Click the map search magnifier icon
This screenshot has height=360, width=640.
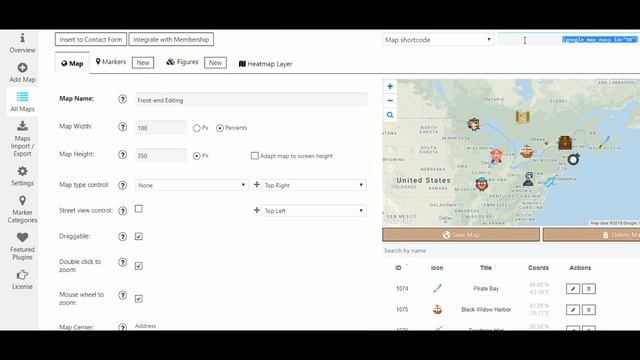tap(390, 115)
